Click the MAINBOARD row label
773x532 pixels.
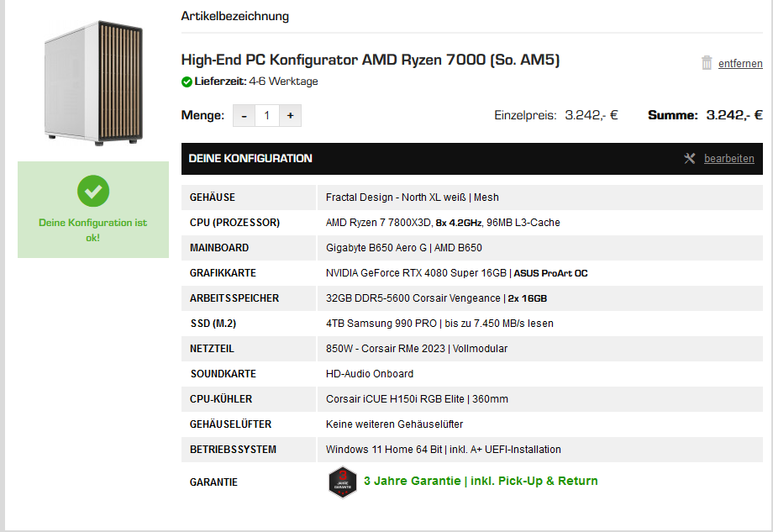click(x=219, y=248)
